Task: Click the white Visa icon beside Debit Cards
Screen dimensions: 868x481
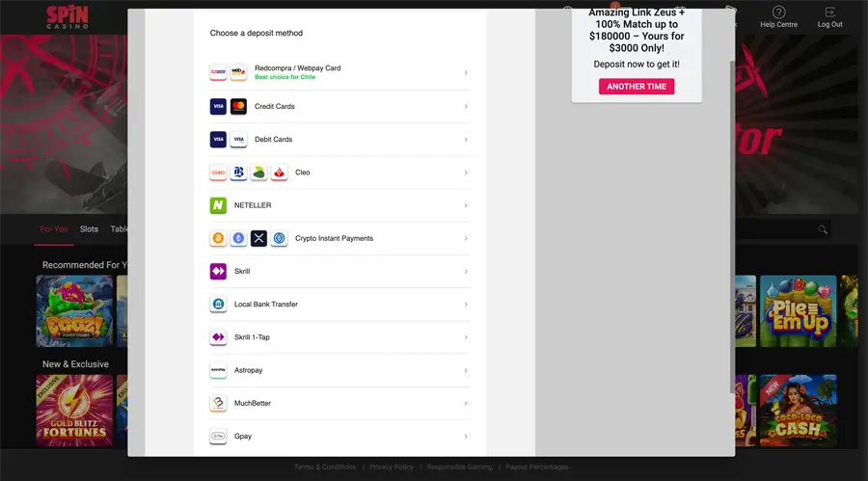Action: pyautogui.click(x=238, y=139)
